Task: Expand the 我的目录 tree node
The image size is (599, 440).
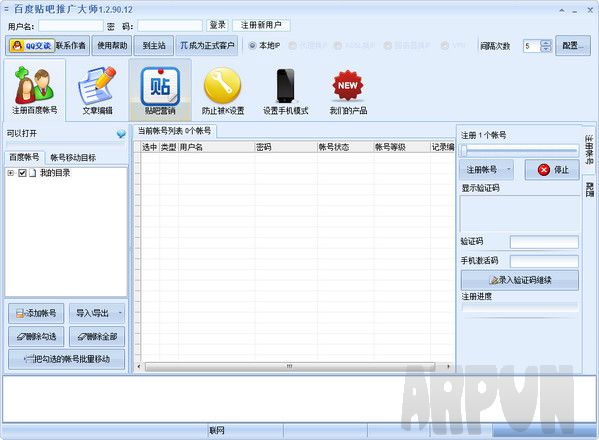Action: pos(11,173)
